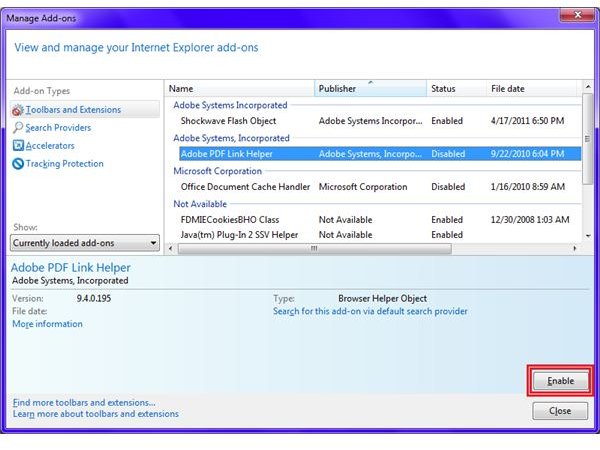Click Enabled status of Shockwave Flash Object
This screenshot has height=450, width=600.
pos(447,121)
